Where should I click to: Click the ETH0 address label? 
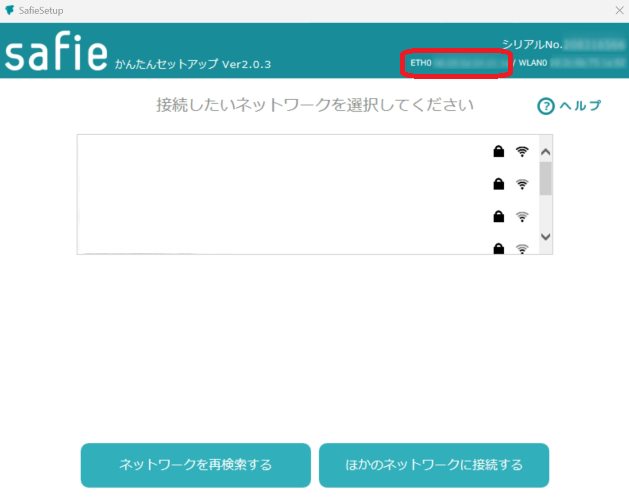click(421, 63)
